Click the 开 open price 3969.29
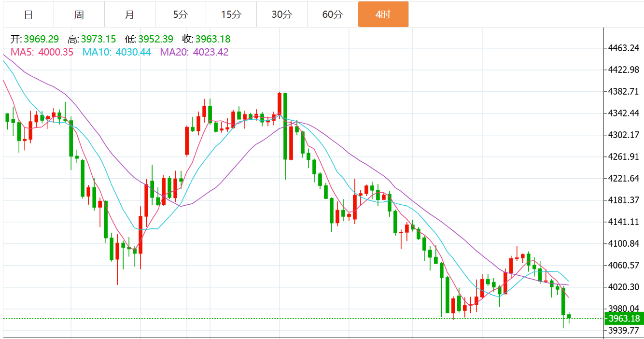 pos(41,39)
